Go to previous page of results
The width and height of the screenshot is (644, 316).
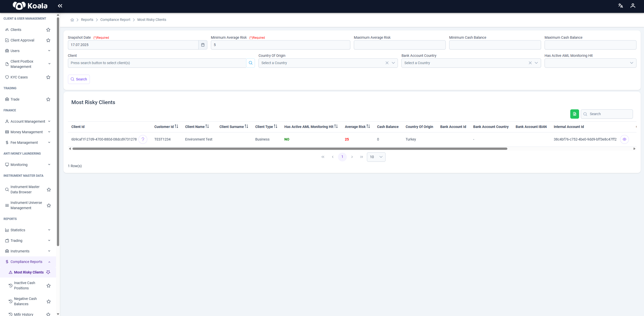point(333,157)
